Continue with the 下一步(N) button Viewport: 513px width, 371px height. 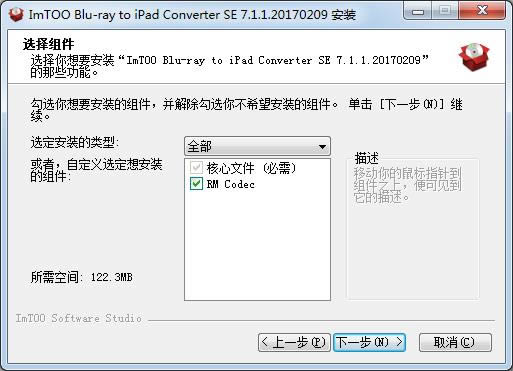pos(369,342)
